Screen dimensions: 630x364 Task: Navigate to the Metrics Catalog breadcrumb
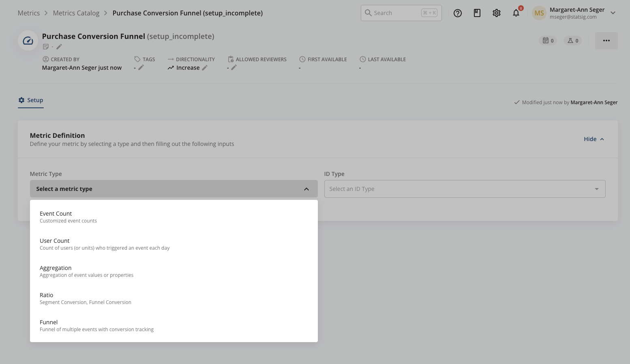(x=76, y=13)
